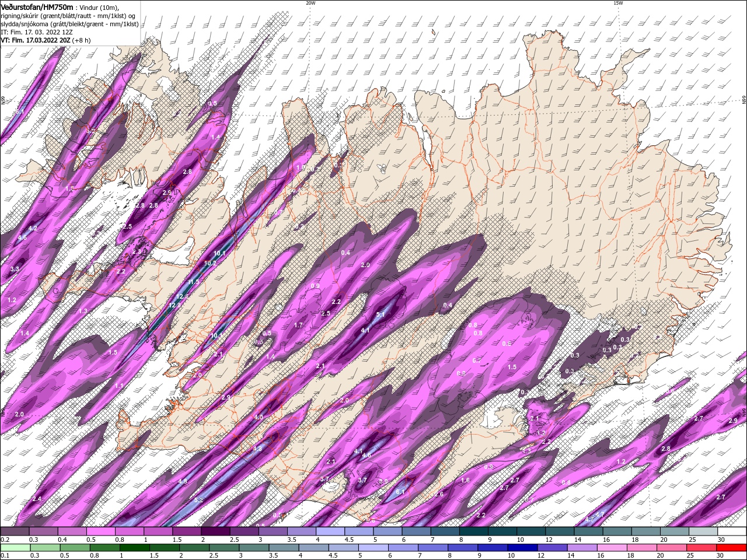Viewport: 747px width, 560px height.
Task: Click the grey 0.2 swatch in the snow legend
Action: pyautogui.click(x=15, y=531)
